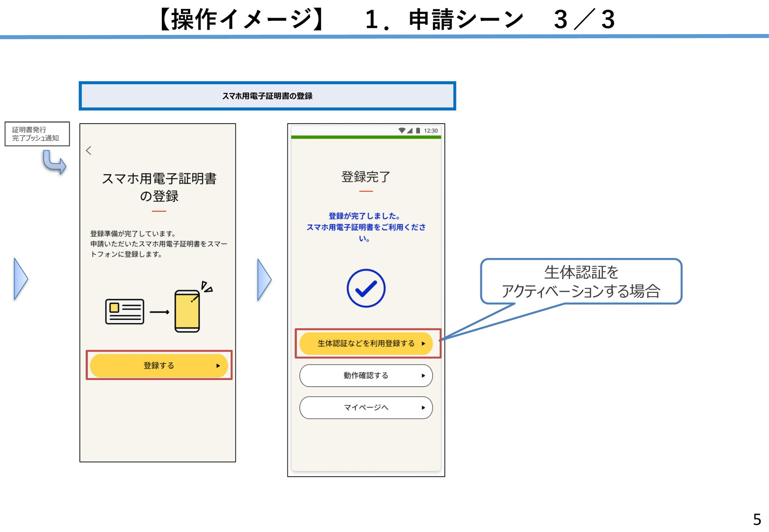
Task: Click the 生体認証をアクティベーションする場合 callout
Action: pyautogui.click(x=581, y=282)
